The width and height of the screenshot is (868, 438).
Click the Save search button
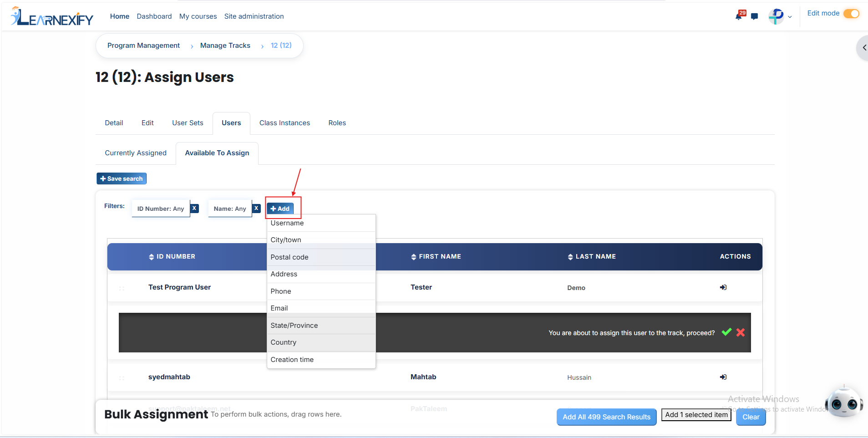122,178
